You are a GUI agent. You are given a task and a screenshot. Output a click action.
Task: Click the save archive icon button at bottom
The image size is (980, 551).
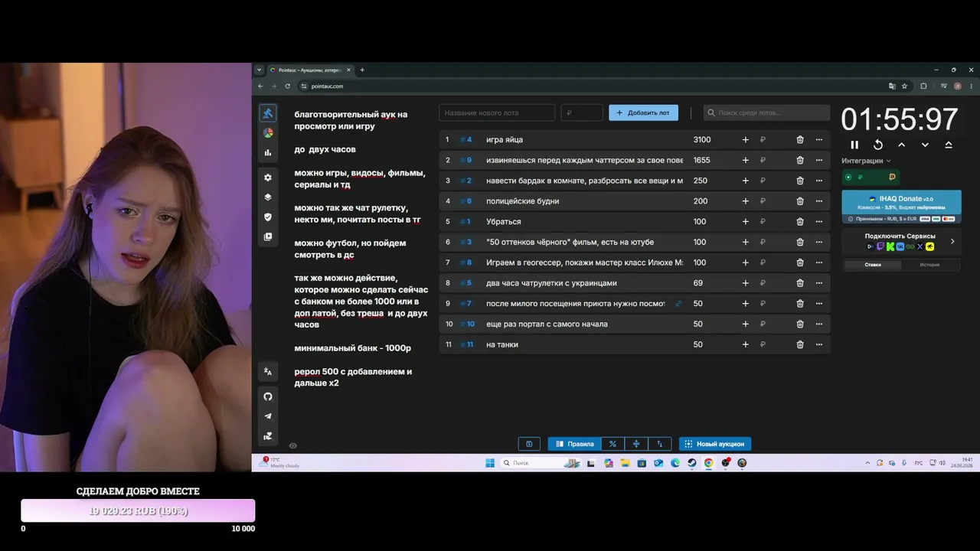point(529,444)
